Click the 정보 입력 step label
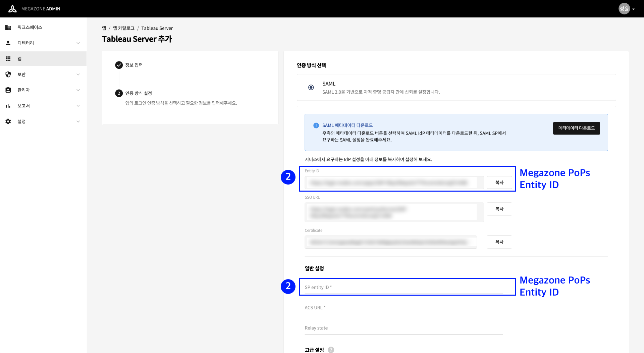 [134, 65]
